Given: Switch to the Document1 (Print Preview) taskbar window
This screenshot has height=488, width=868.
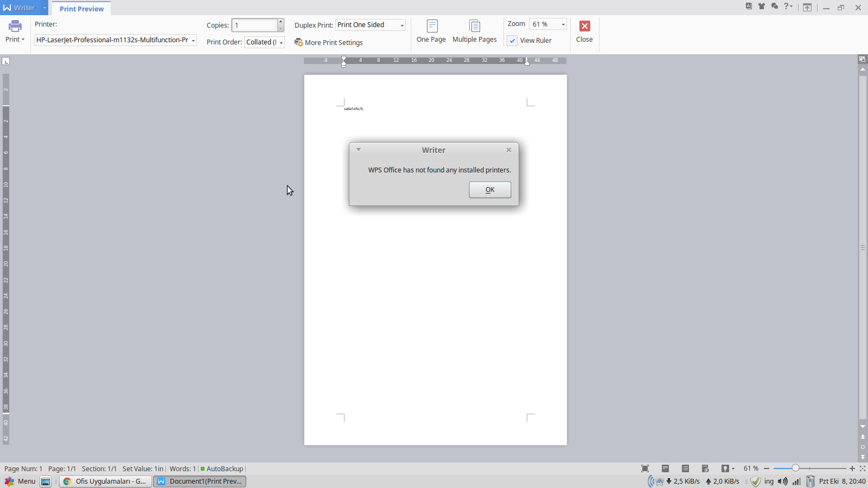Looking at the screenshot, I should point(200,481).
